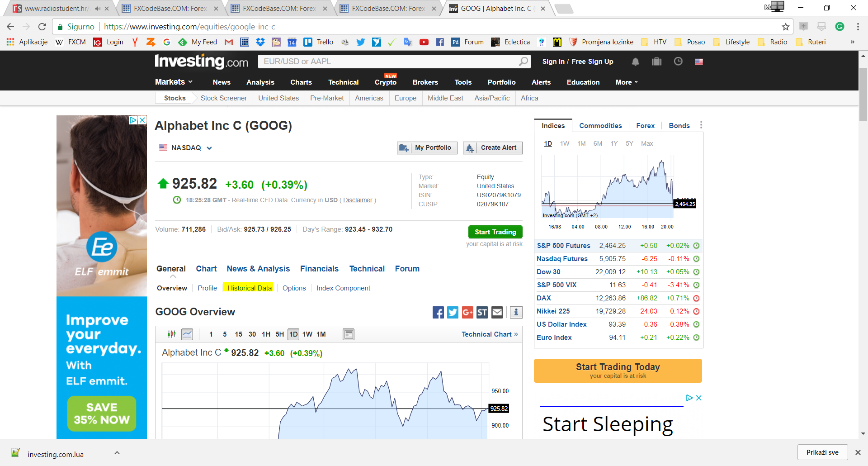Open Aplikacije apps shortcut
Screen dimensions: 868x466
27,42
